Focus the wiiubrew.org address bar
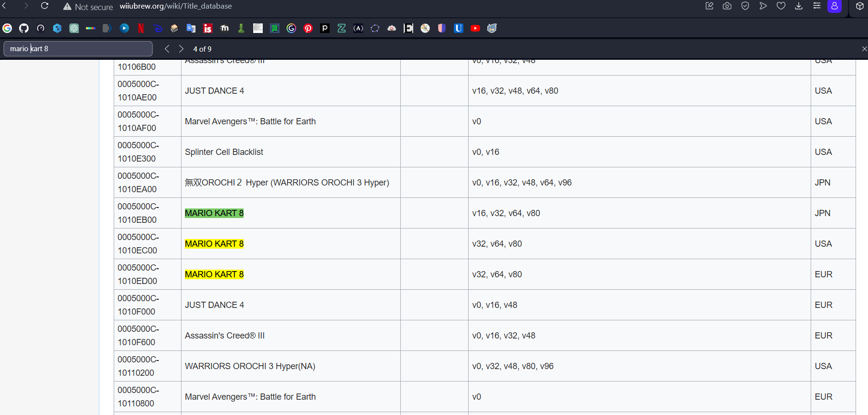This screenshot has width=868, height=415. [175, 6]
